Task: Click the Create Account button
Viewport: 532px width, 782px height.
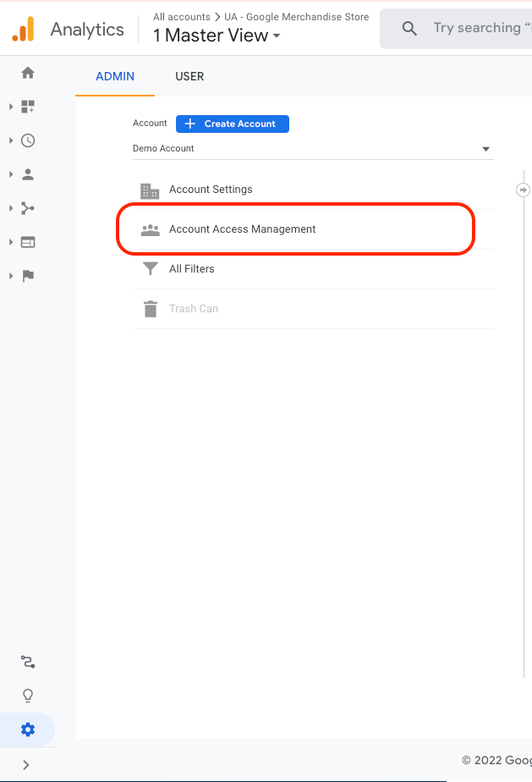Action: tap(233, 124)
